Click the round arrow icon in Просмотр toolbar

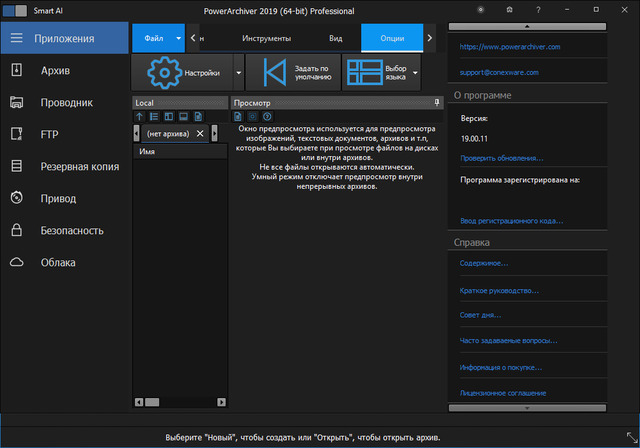267,117
